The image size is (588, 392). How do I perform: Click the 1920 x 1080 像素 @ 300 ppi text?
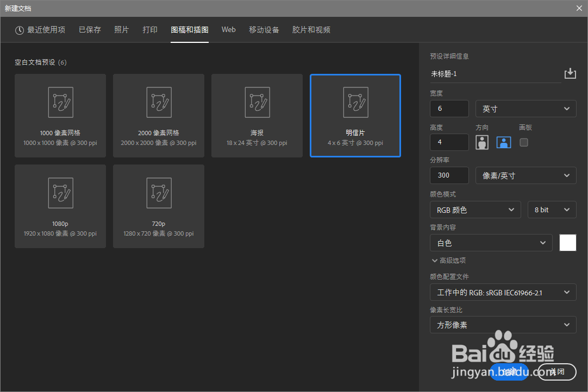click(60, 233)
